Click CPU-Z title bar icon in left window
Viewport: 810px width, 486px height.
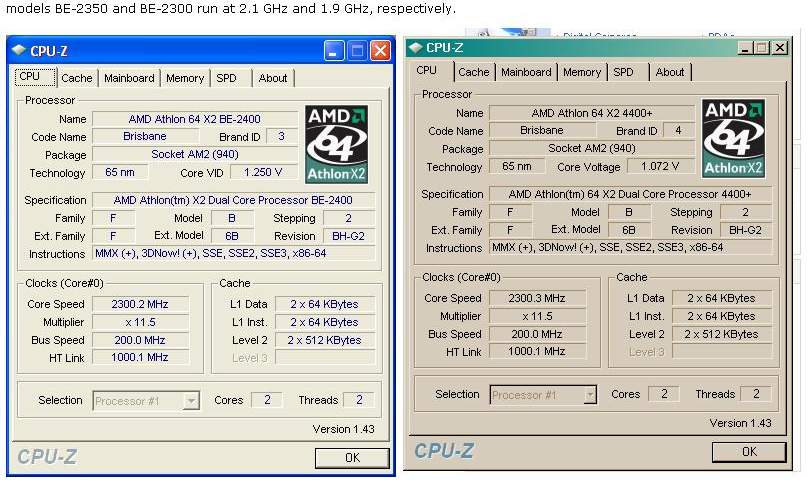tap(19, 50)
